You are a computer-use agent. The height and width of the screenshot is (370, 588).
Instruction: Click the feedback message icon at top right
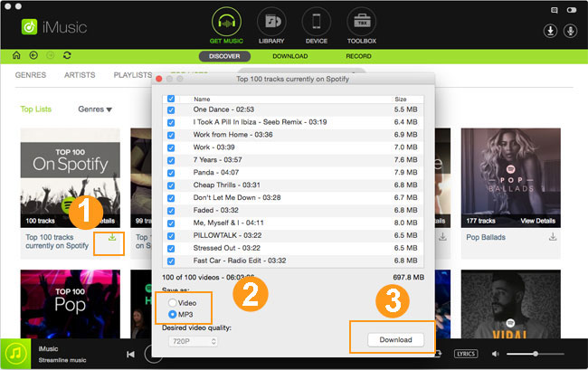pos(555,10)
